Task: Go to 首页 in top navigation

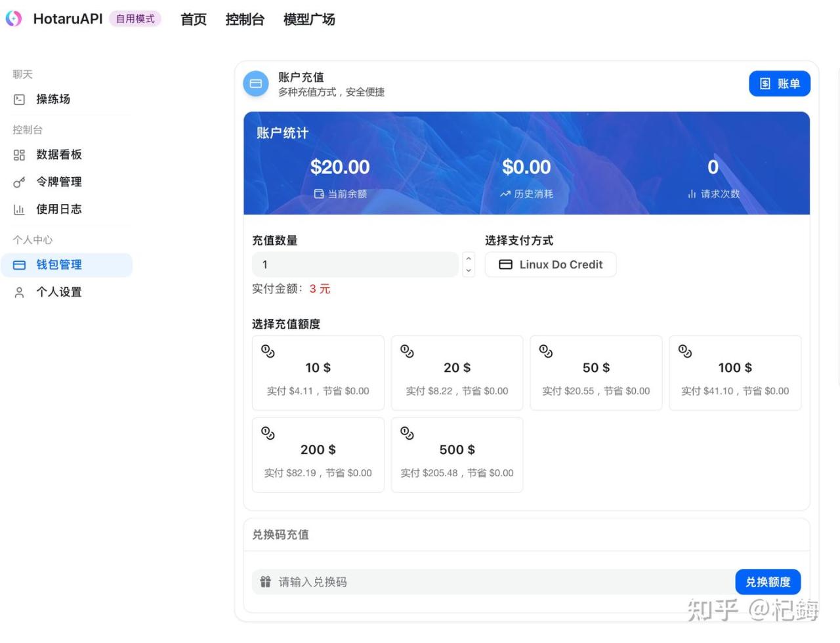Action: click(x=194, y=20)
